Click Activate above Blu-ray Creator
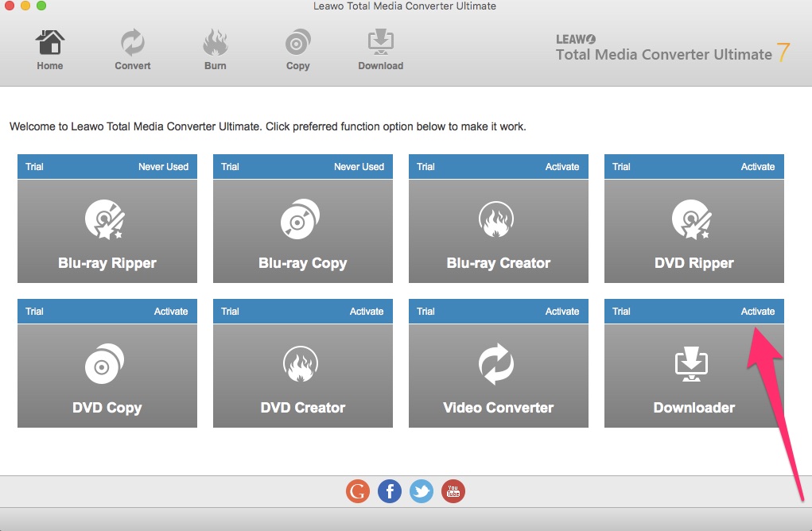This screenshot has height=531, width=812. pos(561,167)
